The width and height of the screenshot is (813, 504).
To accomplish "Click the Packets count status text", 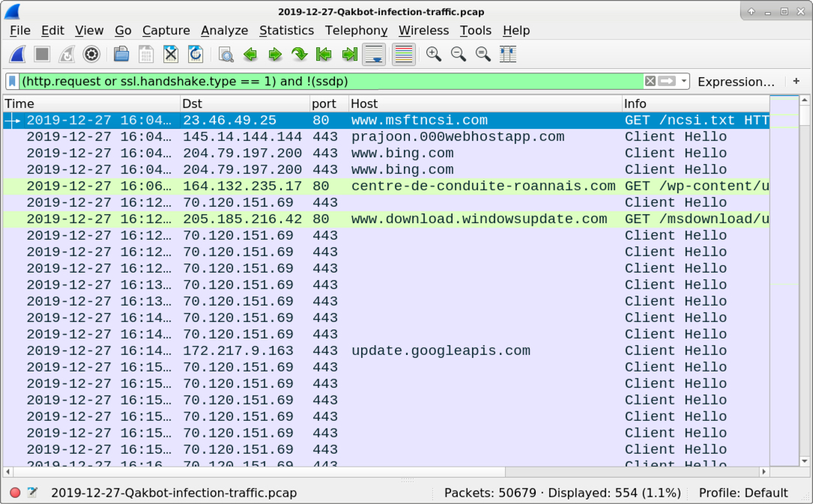I will click(563, 493).
